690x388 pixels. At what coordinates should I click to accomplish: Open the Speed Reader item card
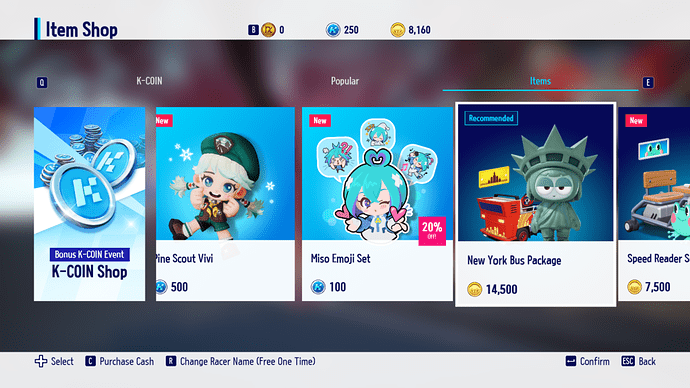(x=654, y=204)
